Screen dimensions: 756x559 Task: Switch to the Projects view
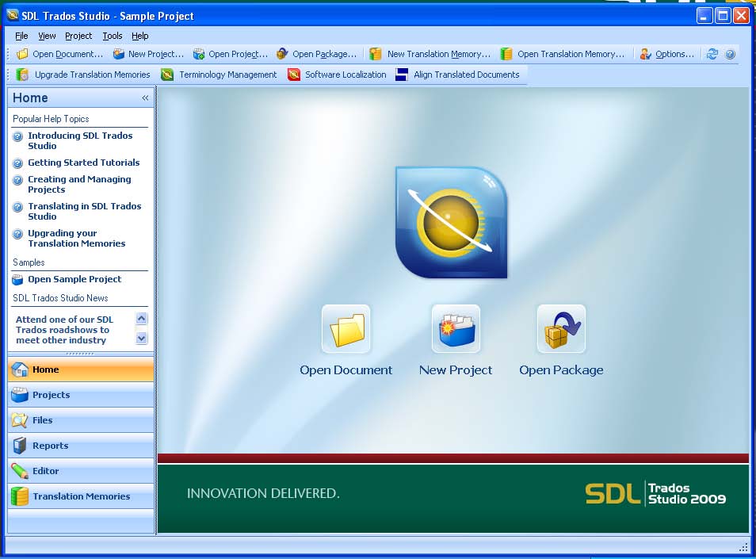pos(81,395)
